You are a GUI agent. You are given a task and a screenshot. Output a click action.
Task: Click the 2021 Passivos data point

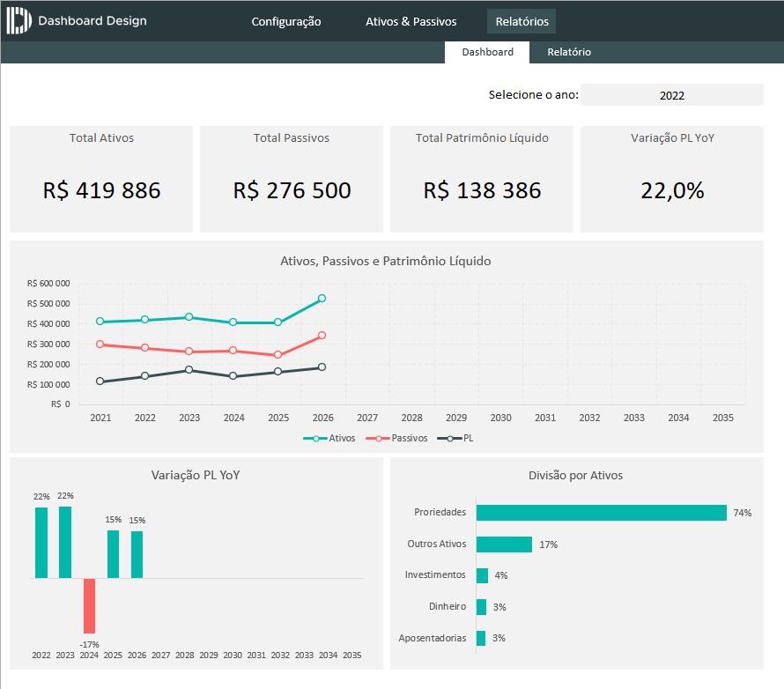100,344
